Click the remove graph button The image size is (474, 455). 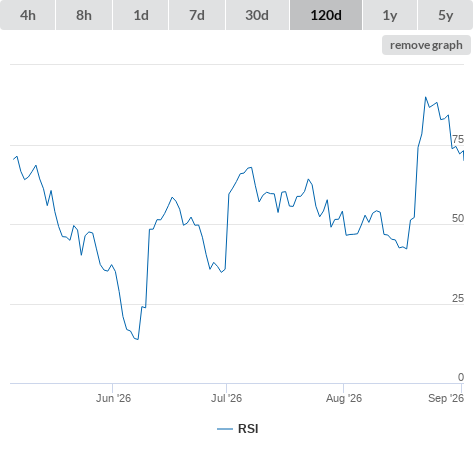click(x=426, y=45)
